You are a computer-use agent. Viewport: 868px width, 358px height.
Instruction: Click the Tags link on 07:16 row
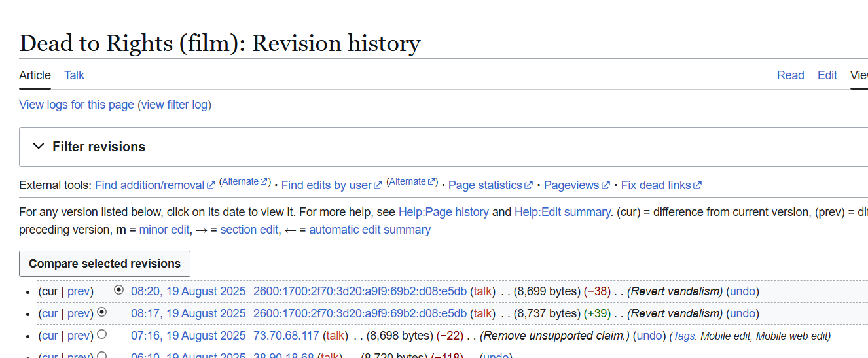[683, 336]
